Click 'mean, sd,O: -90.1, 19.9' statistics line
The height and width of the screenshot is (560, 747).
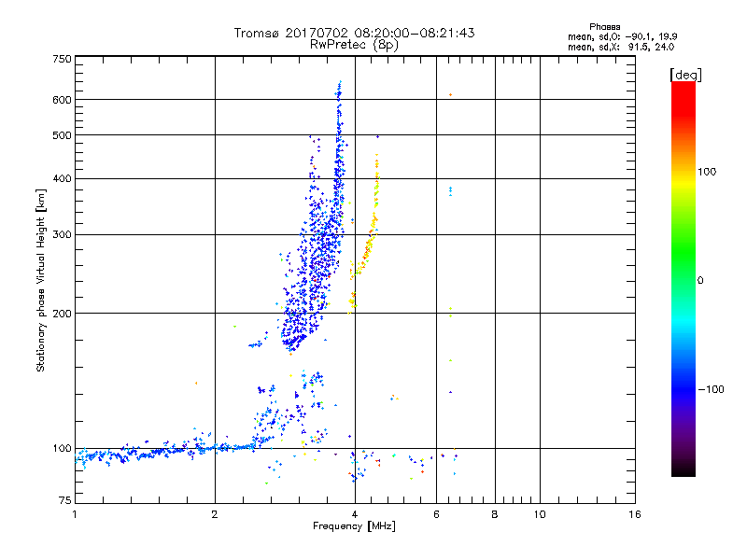[x=623, y=36]
